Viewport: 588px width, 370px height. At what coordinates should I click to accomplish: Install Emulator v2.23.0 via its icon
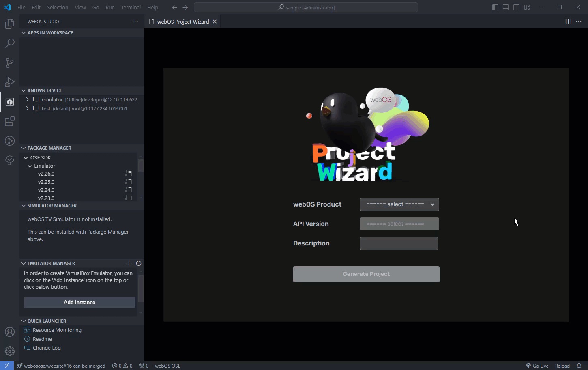pos(129,198)
